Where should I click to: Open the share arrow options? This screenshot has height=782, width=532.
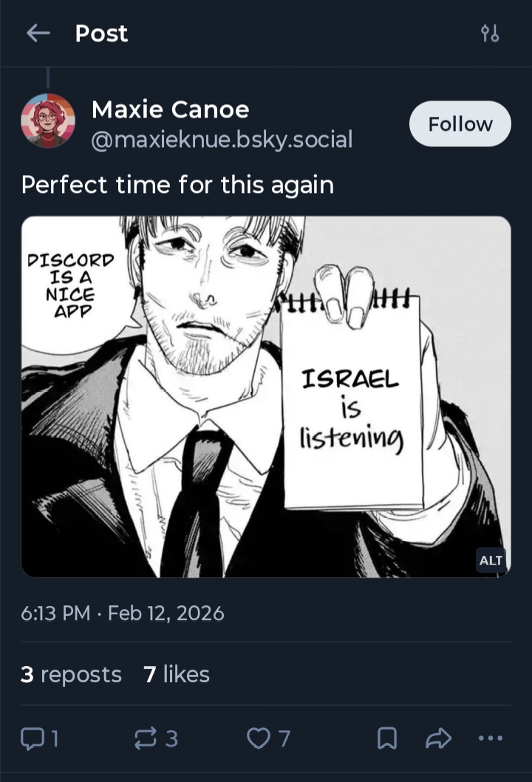coord(438,738)
